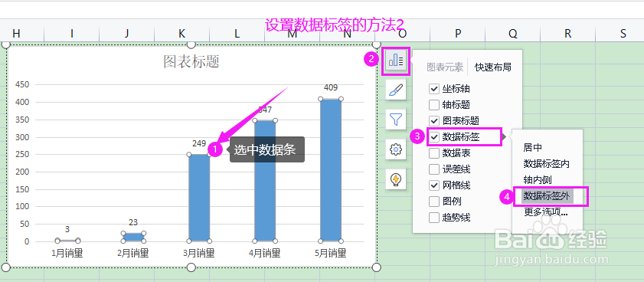Click the 5月销量 axis label
Viewport: 644px width, 282px height.
(x=331, y=253)
